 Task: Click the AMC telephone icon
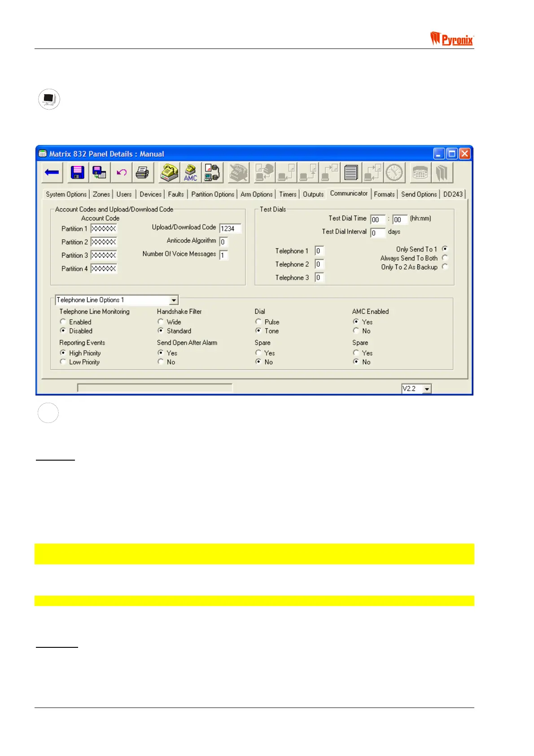[x=191, y=173]
